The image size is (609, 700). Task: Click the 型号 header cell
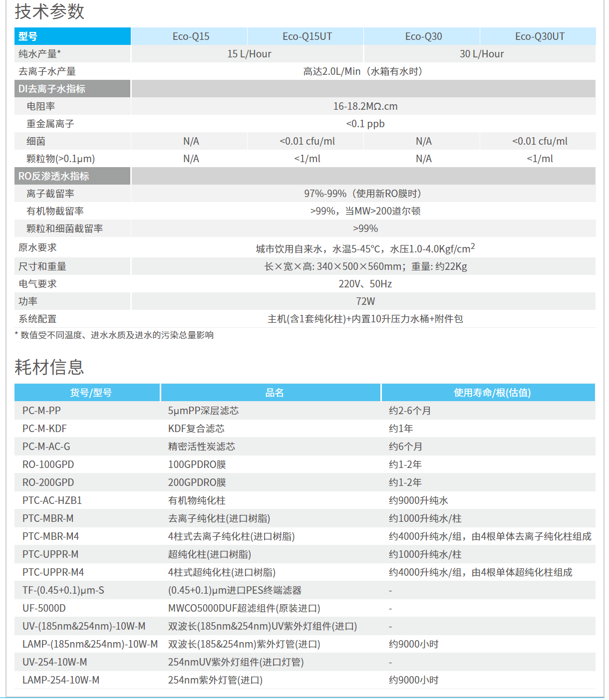28,36
